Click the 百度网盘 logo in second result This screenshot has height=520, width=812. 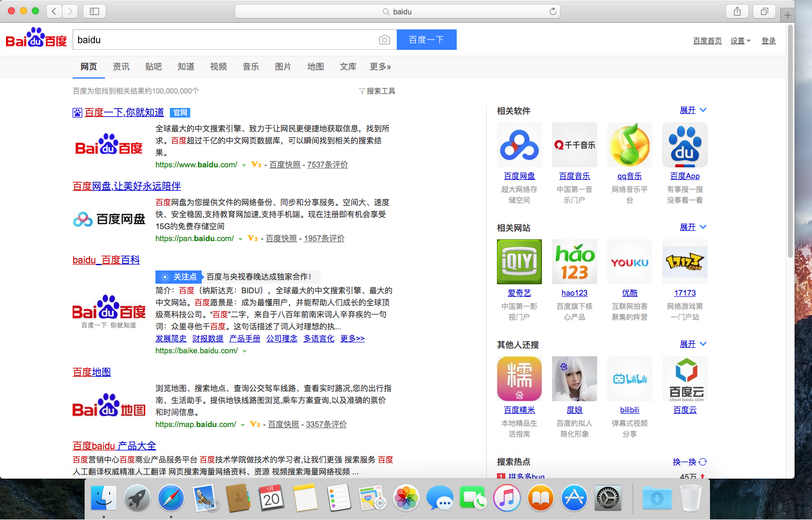[109, 219]
